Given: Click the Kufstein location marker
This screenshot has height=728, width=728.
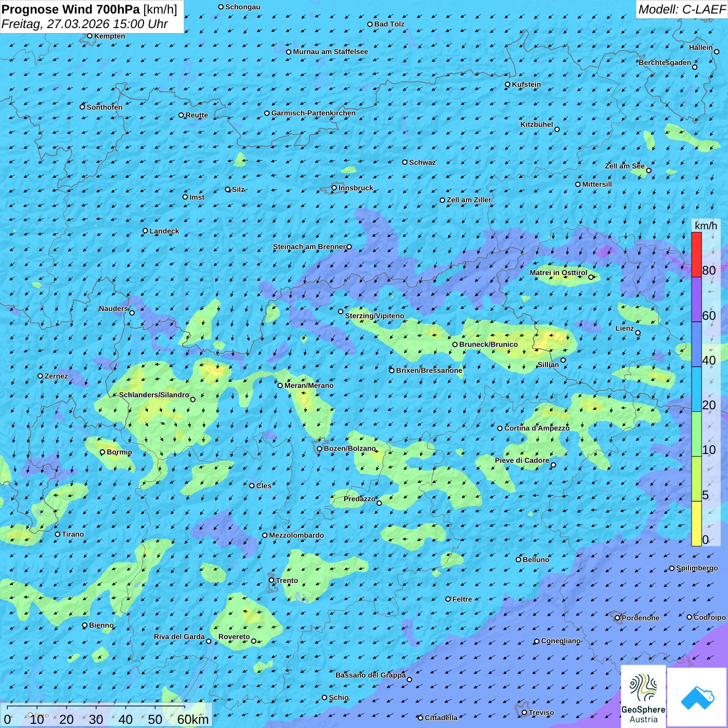Looking at the screenshot, I should pyautogui.click(x=508, y=84).
